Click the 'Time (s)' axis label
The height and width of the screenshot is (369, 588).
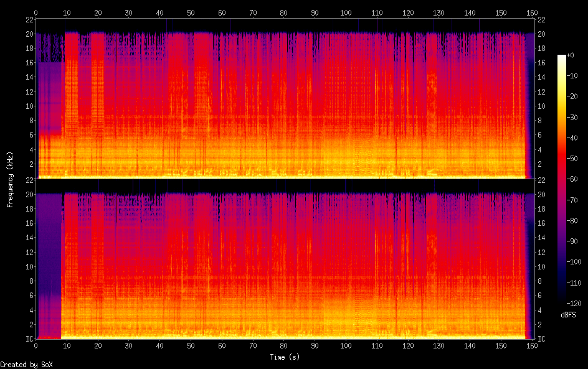pyautogui.click(x=285, y=357)
